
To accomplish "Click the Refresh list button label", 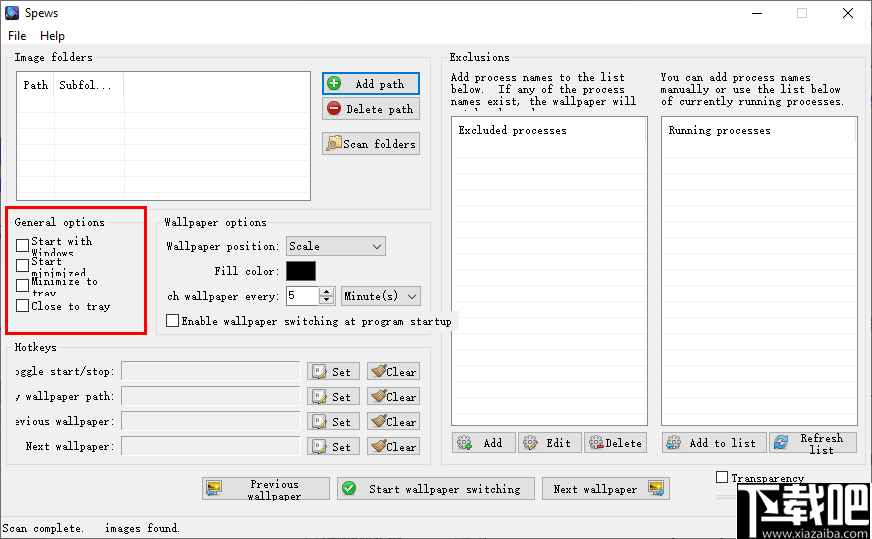I will click(x=821, y=444).
